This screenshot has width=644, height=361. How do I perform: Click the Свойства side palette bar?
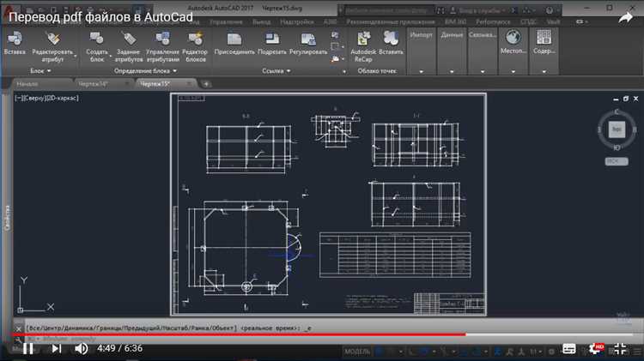(x=7, y=218)
